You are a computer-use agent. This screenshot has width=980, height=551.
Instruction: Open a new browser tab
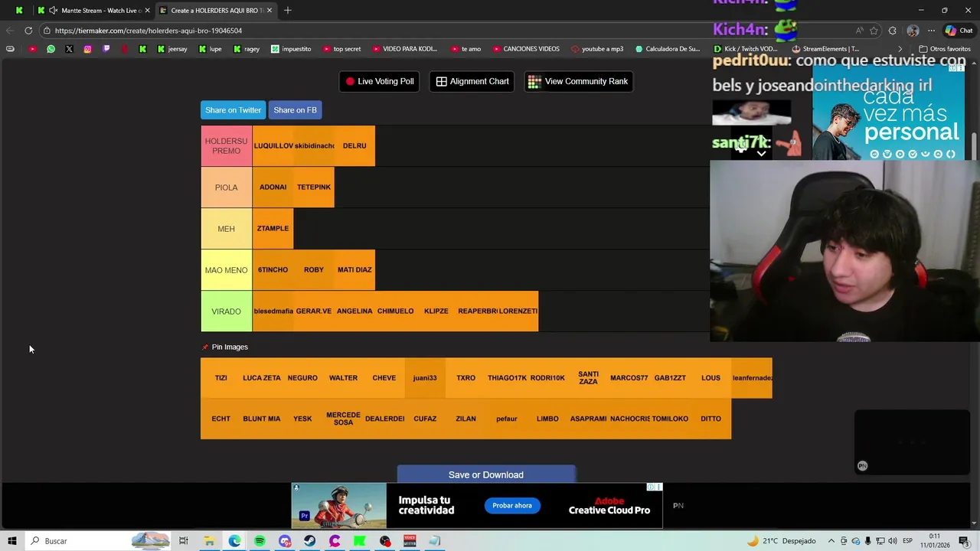[288, 10]
